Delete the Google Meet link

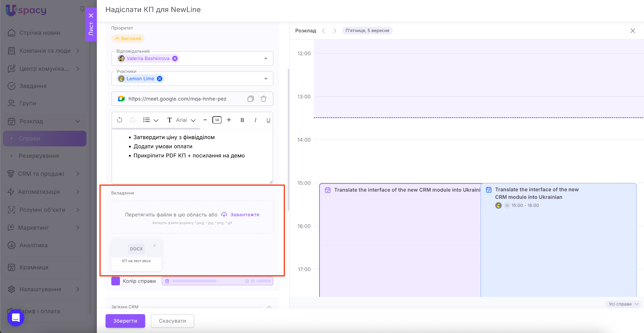pyautogui.click(x=264, y=99)
